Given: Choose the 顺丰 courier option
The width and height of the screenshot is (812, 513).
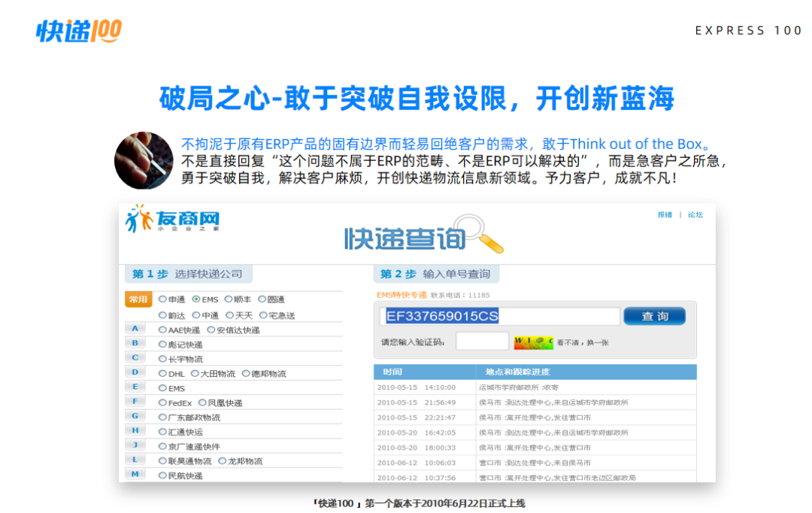Looking at the screenshot, I should [x=229, y=299].
